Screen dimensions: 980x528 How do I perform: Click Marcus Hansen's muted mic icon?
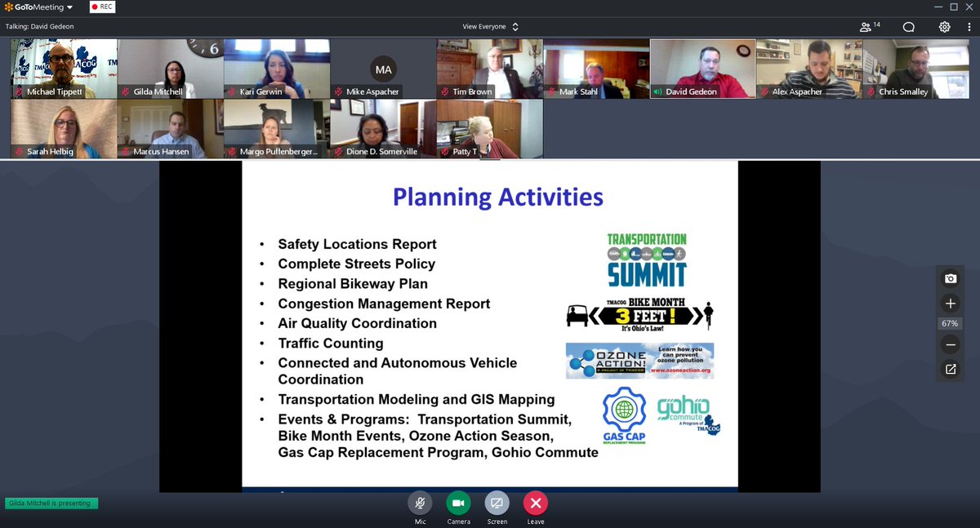point(126,152)
